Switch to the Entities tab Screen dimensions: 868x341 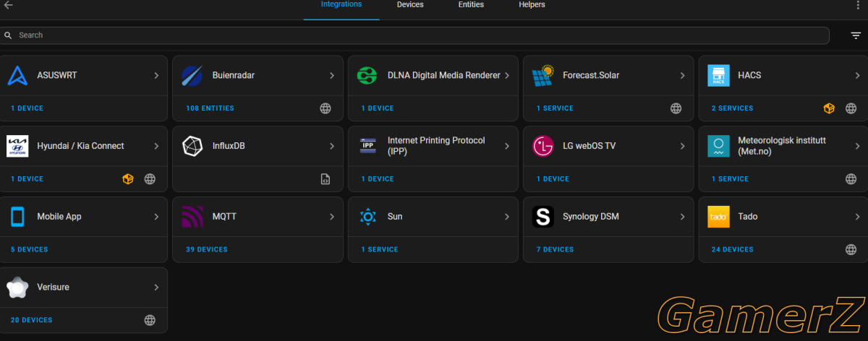click(x=471, y=5)
